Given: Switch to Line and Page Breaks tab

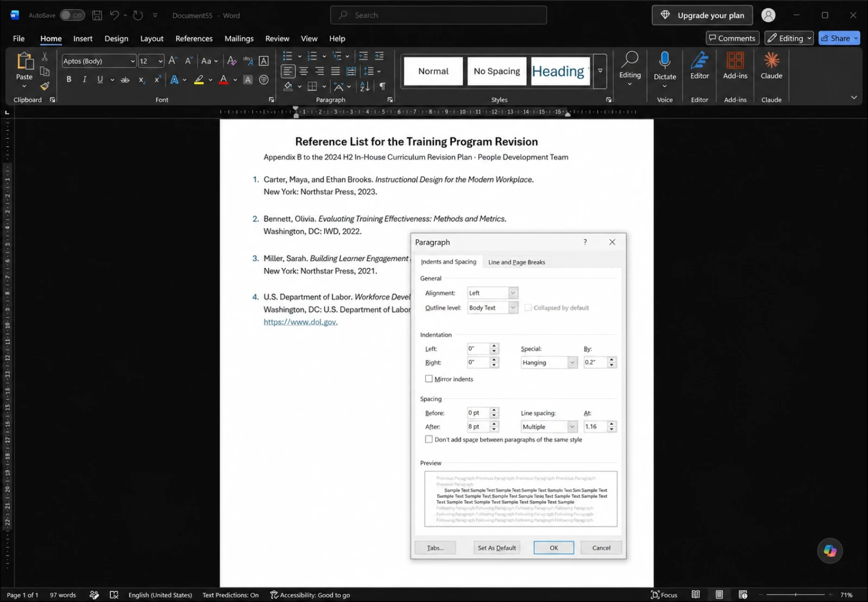Looking at the screenshot, I should pos(516,262).
